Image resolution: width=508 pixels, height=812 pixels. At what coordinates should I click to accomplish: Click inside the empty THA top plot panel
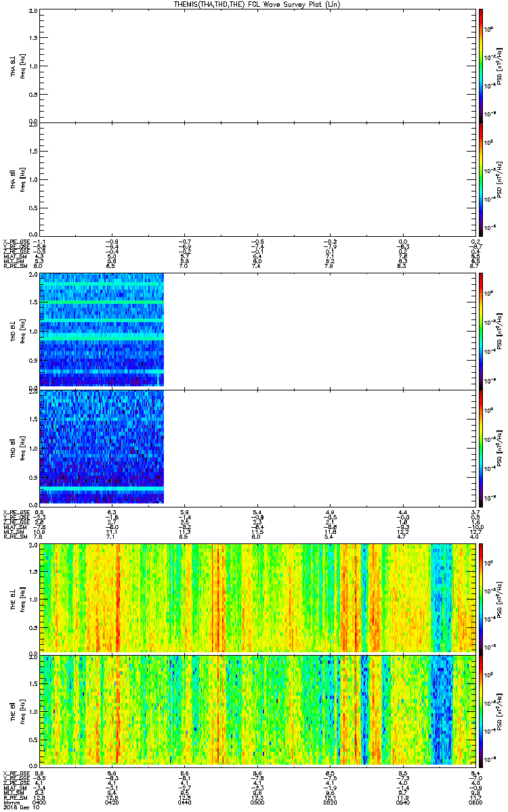click(257, 66)
